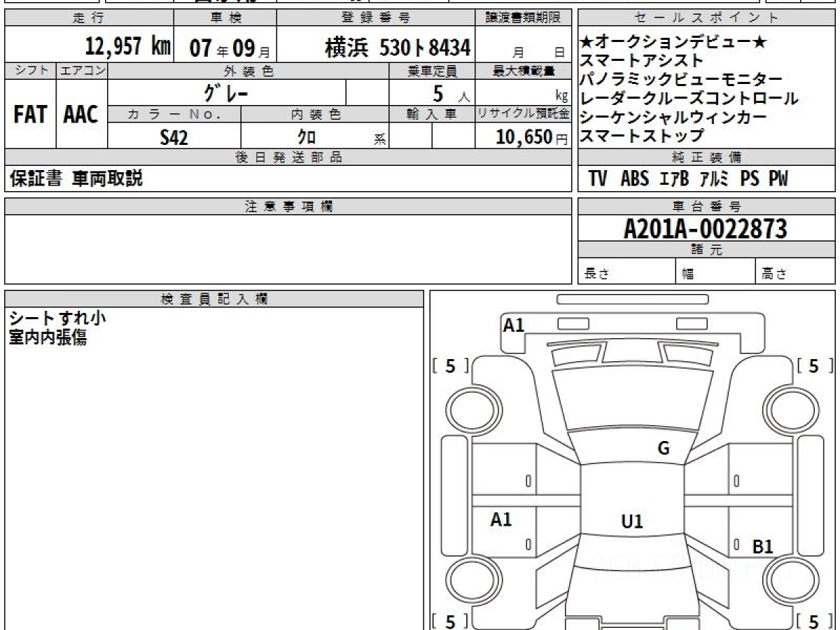This screenshot has width=840, height=630.
Task: Select the 5 人 seating capacity
Action: click(x=451, y=94)
